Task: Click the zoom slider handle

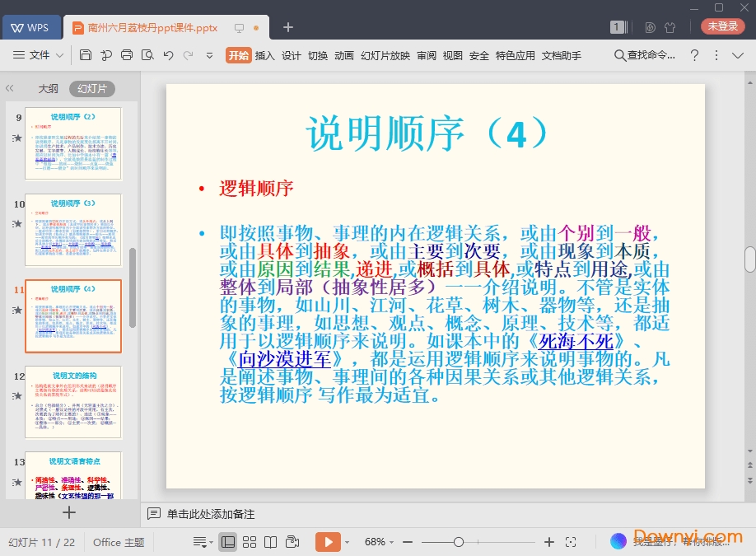Action: 459,542
